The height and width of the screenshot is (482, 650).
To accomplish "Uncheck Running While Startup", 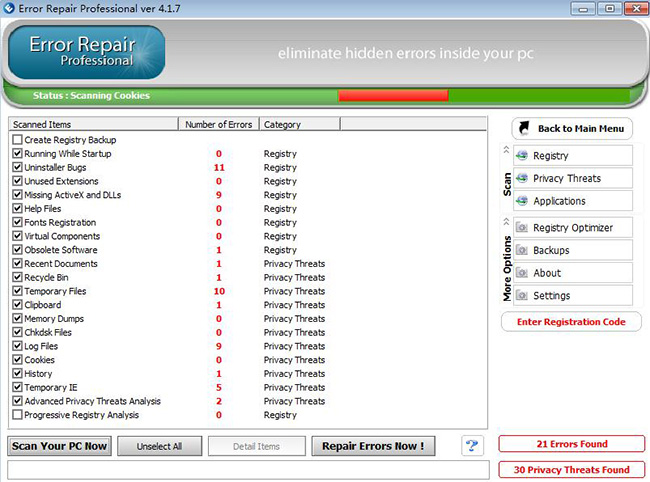I will tap(17, 153).
